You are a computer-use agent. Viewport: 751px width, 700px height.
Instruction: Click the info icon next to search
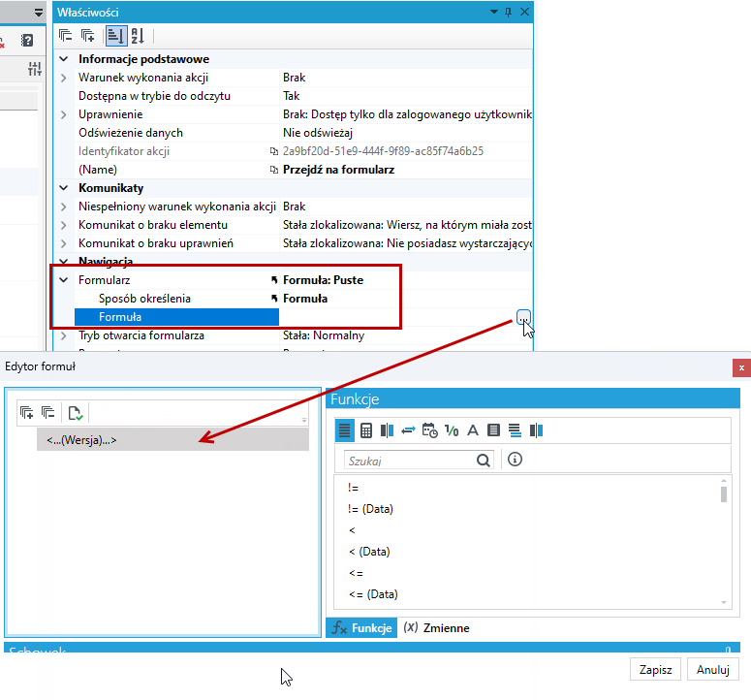point(515,460)
